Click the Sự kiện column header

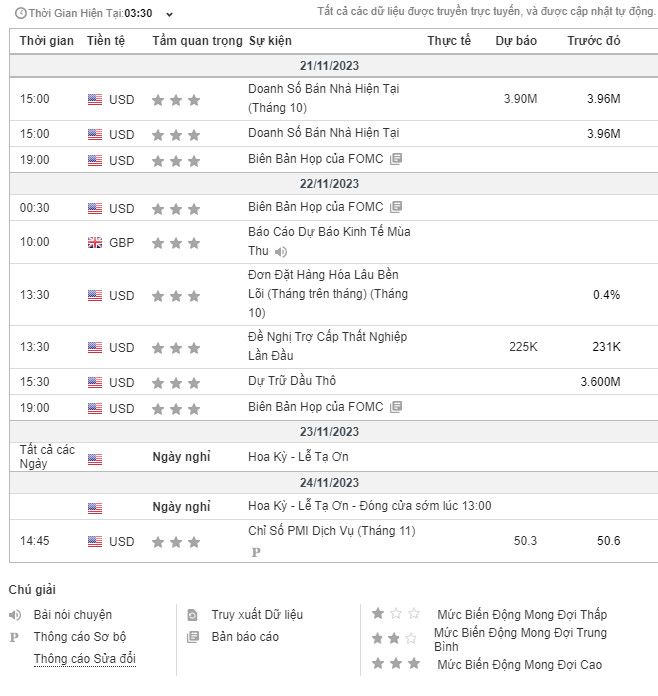(x=269, y=41)
